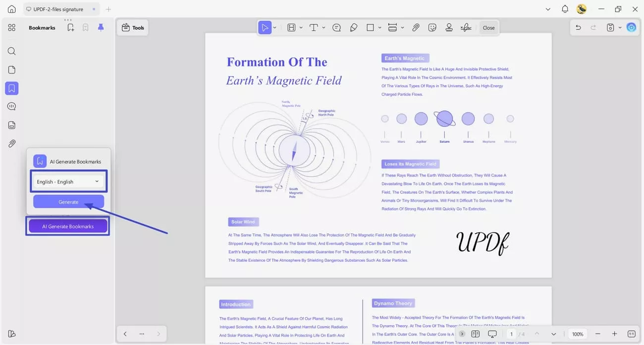The height and width of the screenshot is (345, 644).
Task: Click the AI Generate Bookmarks button
Action: pyautogui.click(x=67, y=226)
